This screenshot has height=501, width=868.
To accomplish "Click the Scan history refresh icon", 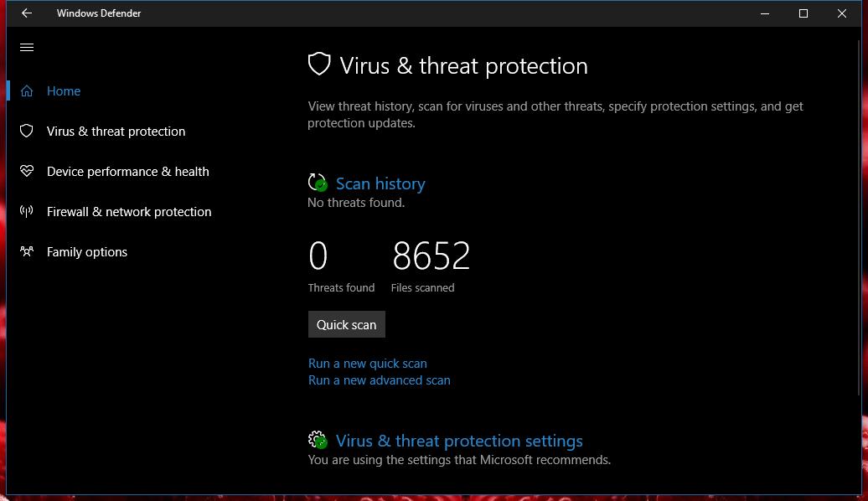I will pyautogui.click(x=318, y=182).
